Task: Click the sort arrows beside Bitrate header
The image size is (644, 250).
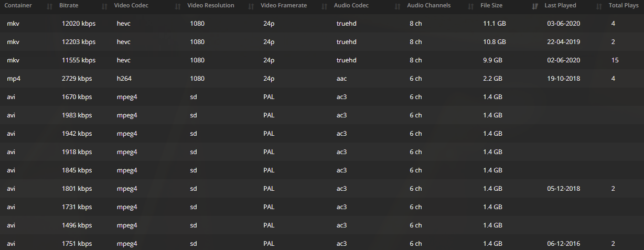Action: coord(104,6)
